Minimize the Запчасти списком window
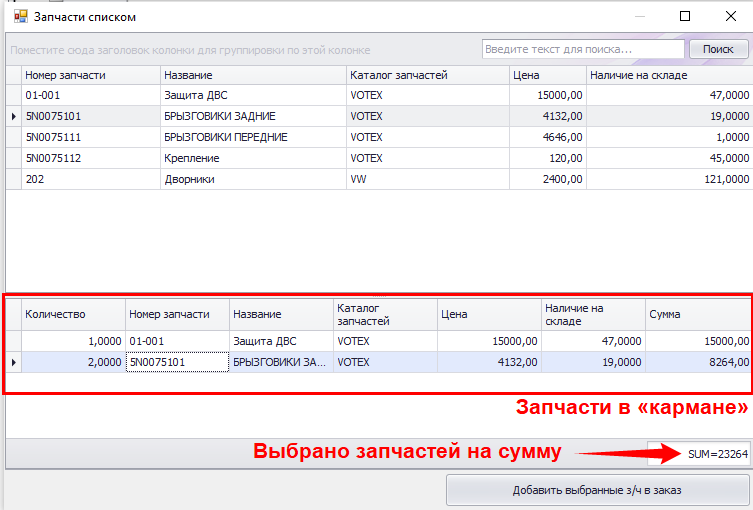 [639, 17]
